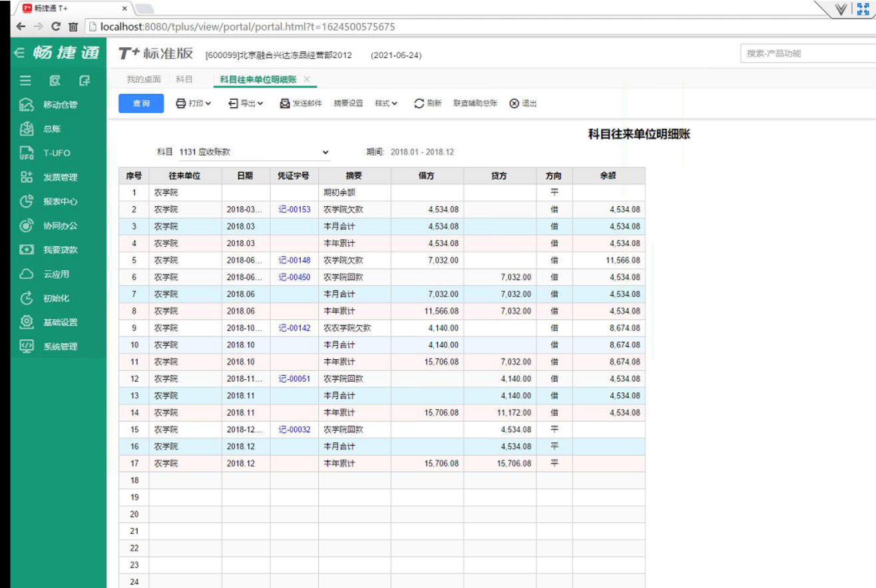Click the 贷方 column header
This screenshot has height=588, width=876.
500,176
